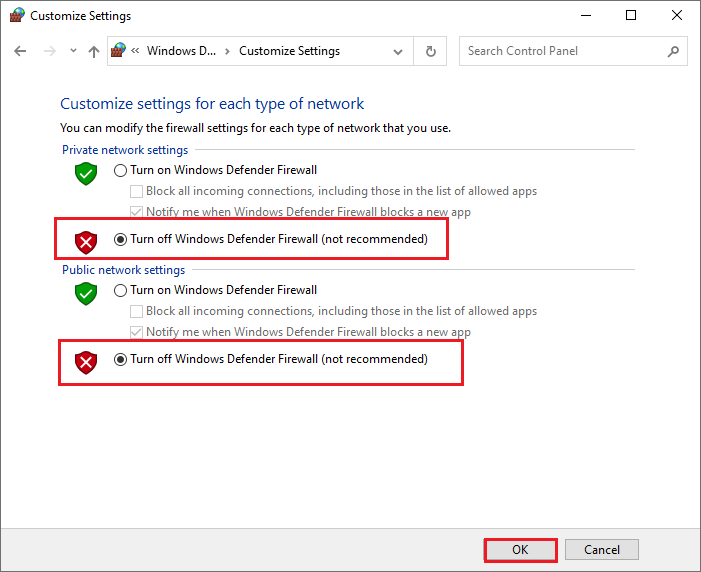Open the Windows D... breadcrumb
This screenshot has width=701, height=572.
(181, 51)
